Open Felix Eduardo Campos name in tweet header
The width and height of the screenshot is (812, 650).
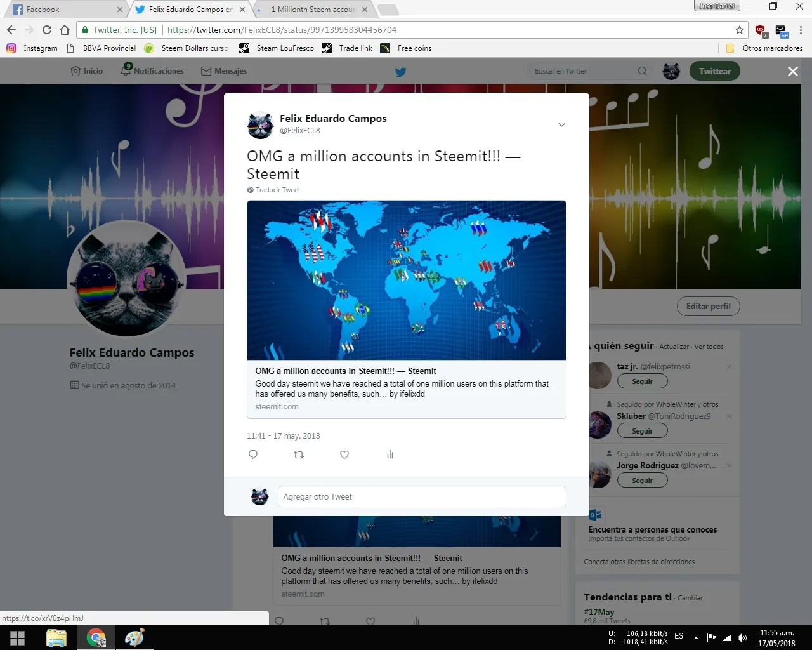click(333, 119)
